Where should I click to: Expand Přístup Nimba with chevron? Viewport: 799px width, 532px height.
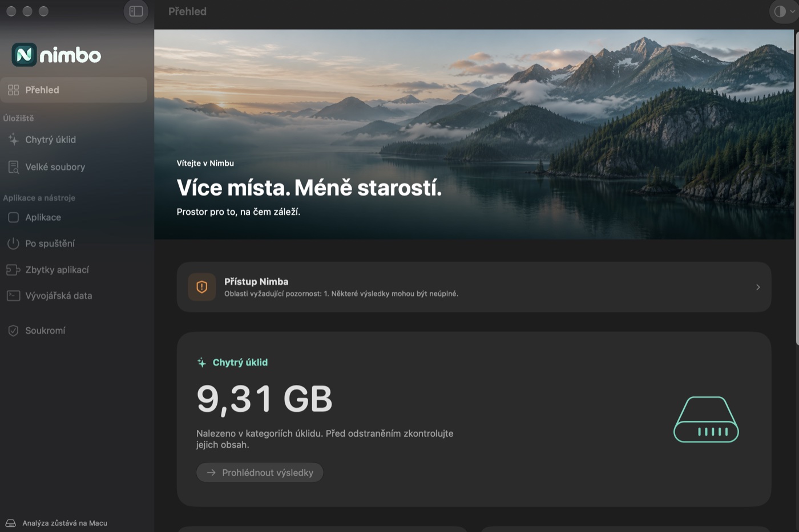coord(758,287)
